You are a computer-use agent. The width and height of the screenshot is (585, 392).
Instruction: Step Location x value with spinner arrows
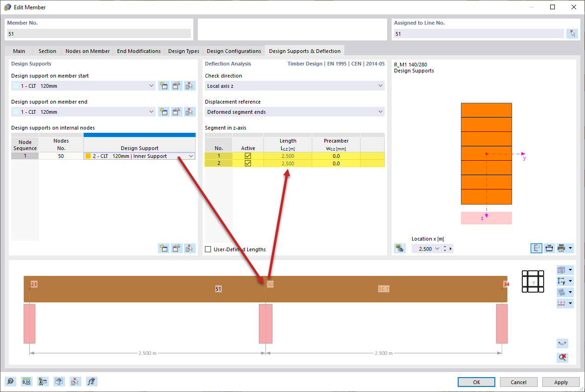pos(445,249)
